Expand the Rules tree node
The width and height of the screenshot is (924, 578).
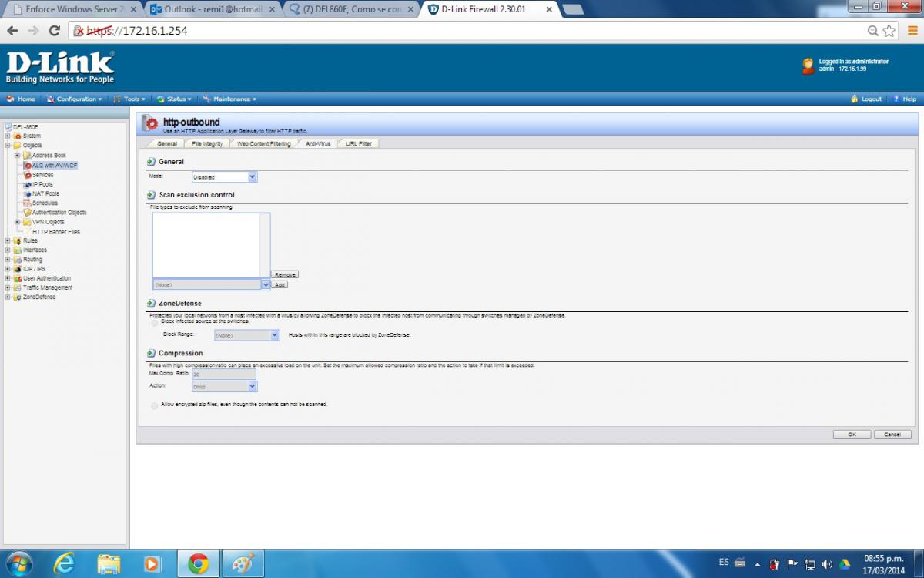(x=8, y=240)
